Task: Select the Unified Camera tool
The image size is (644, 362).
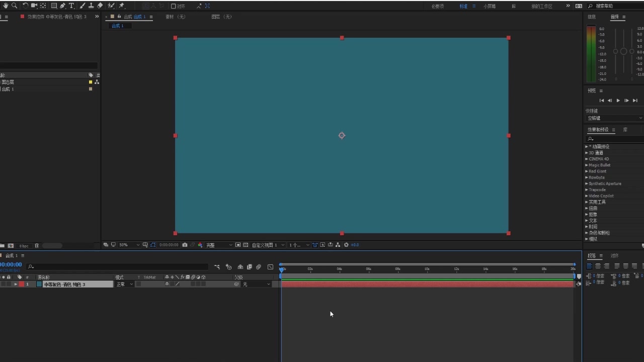Action: (x=34, y=6)
